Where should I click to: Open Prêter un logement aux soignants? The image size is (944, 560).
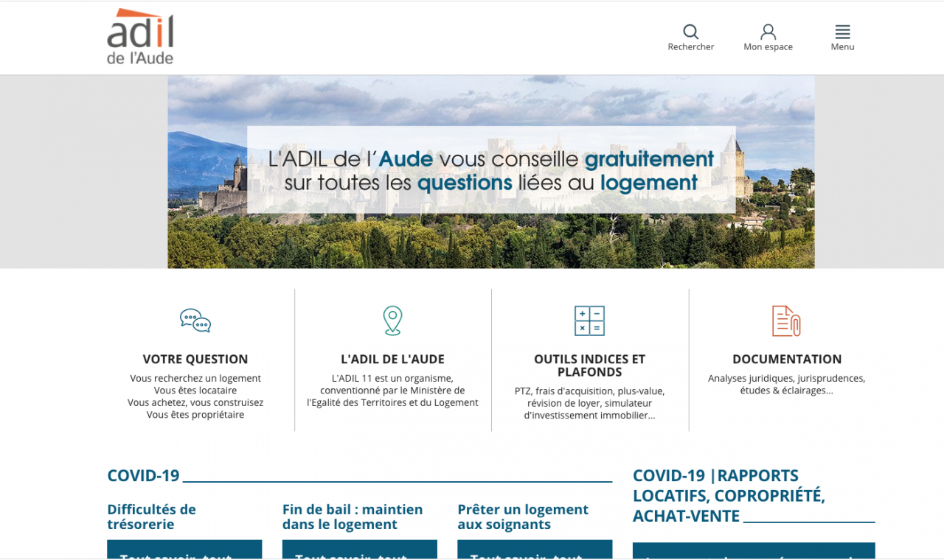[522, 517]
